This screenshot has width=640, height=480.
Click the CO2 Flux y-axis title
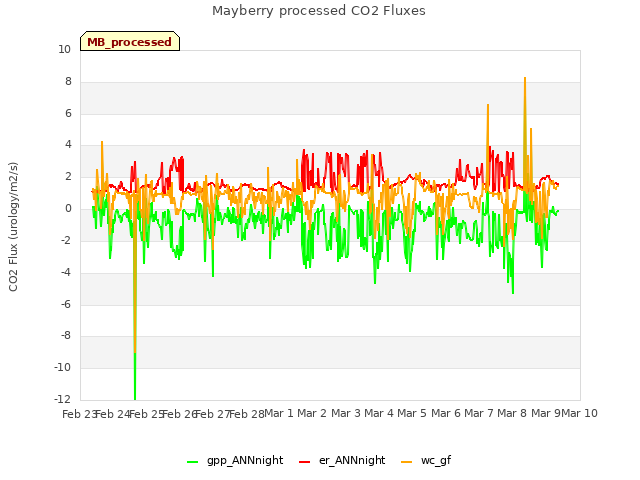click(13, 227)
